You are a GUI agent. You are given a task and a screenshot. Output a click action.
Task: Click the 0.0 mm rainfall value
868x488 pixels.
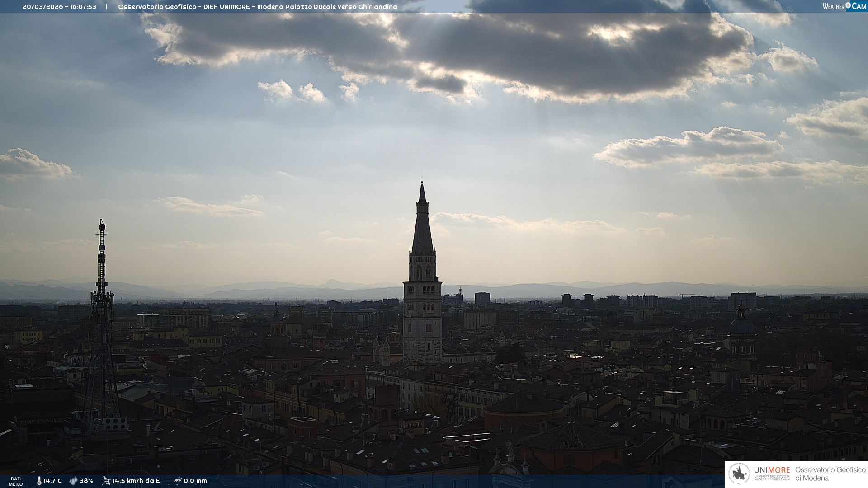tap(195, 481)
